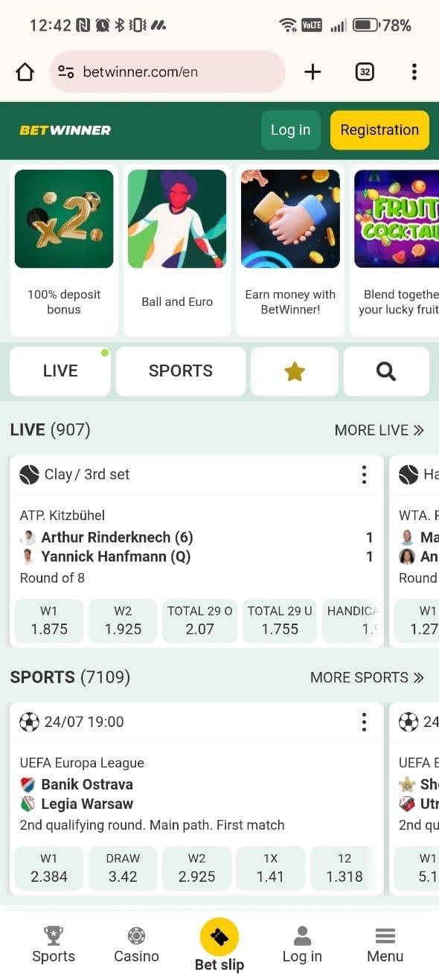Open the search icon in the navigation bar
Screen dimensions: 439x980
point(385,371)
